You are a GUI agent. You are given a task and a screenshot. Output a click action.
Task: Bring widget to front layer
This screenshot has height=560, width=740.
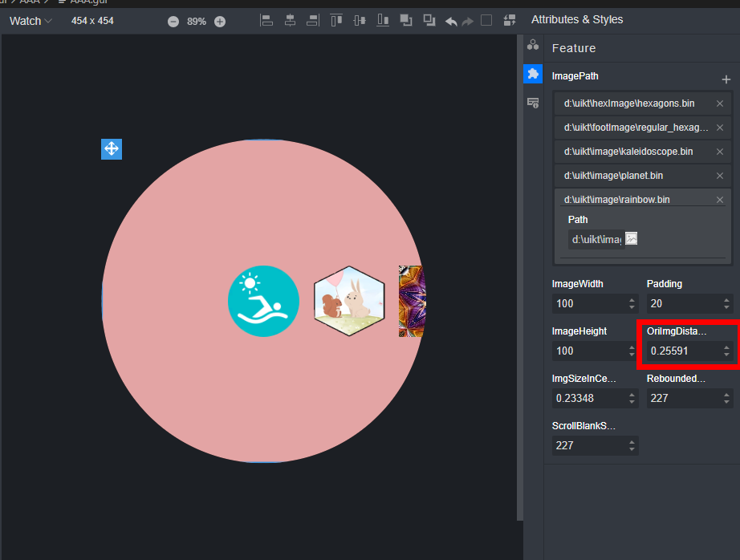406,21
